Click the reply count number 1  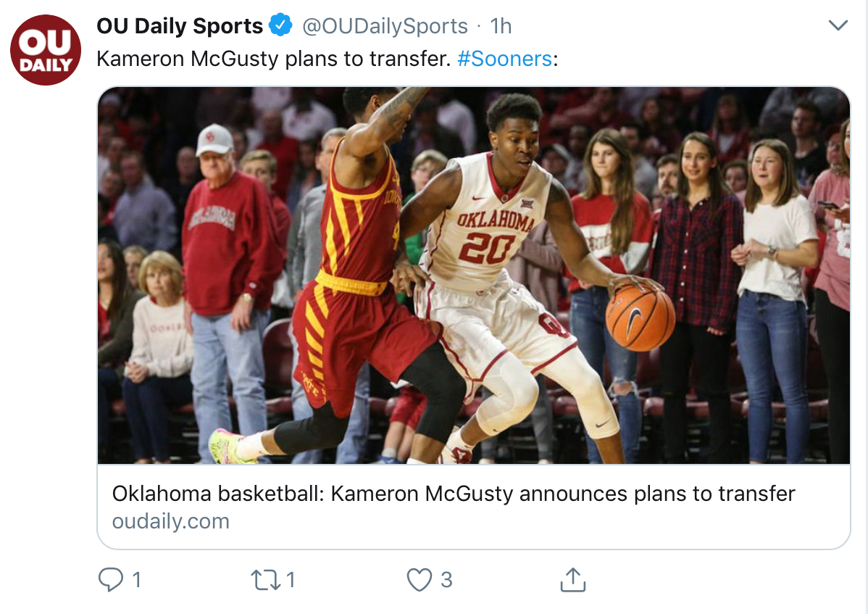[x=137, y=580]
